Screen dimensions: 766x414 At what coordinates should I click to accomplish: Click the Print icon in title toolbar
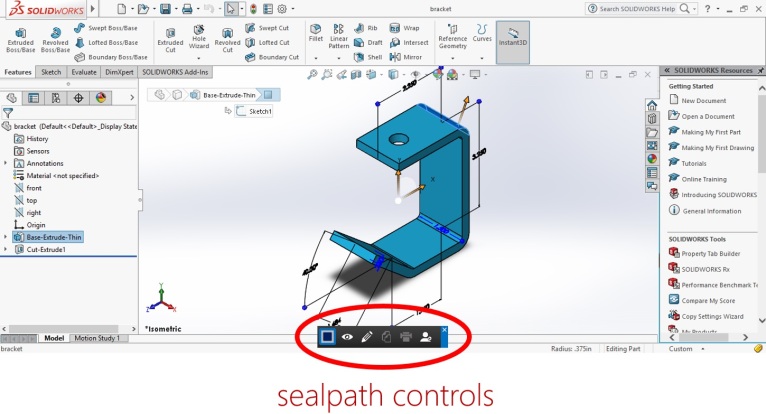coord(187,9)
